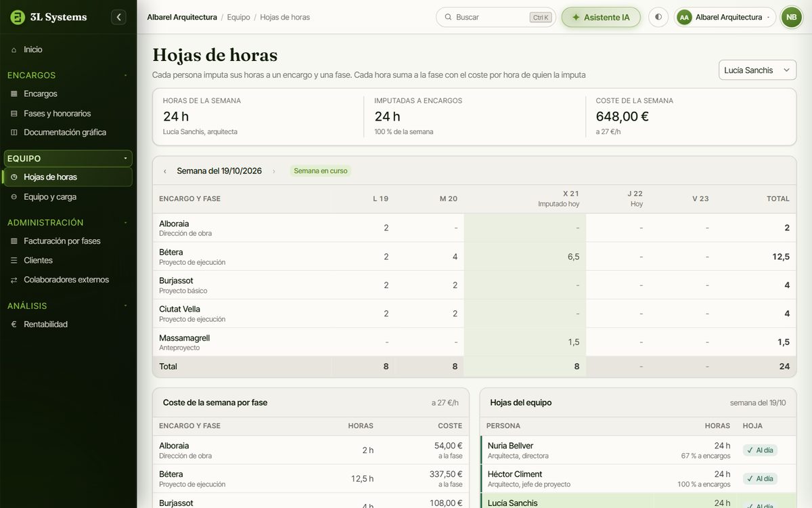Viewport: 812px width, 508px height.
Task: Click Bétera hours cell showing 6,5
Action: [x=525, y=257]
